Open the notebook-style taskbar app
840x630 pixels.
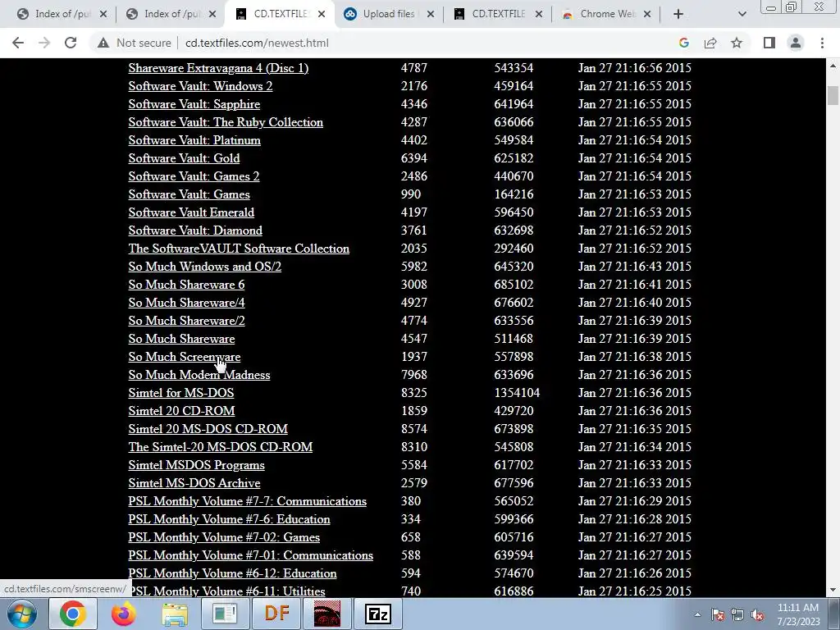pyautogui.click(x=225, y=614)
